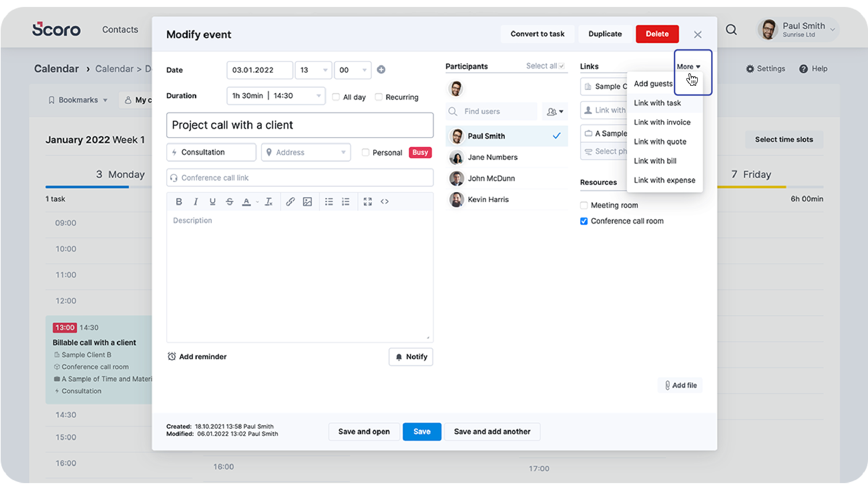
Task: Open the minutes dropdown showing 00
Action: [x=353, y=70]
